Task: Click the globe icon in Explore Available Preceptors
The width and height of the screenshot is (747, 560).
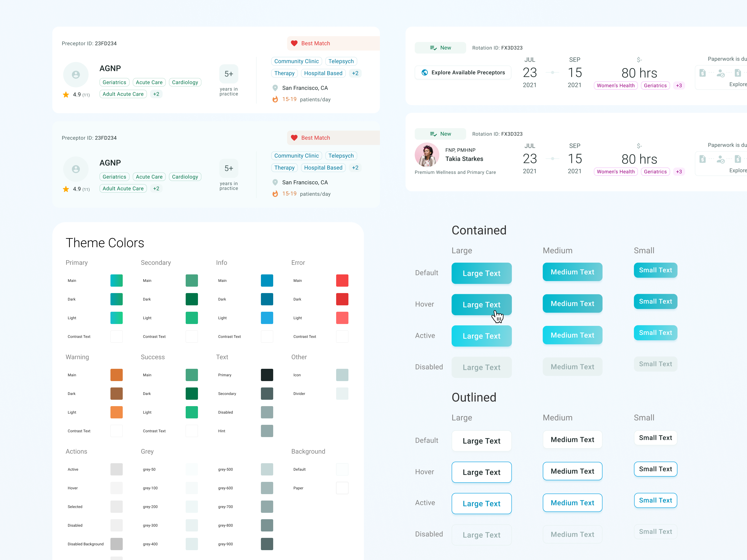Action: coord(425,73)
